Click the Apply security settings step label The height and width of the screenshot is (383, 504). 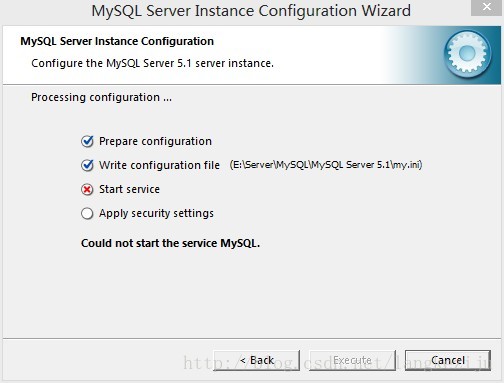(x=156, y=213)
